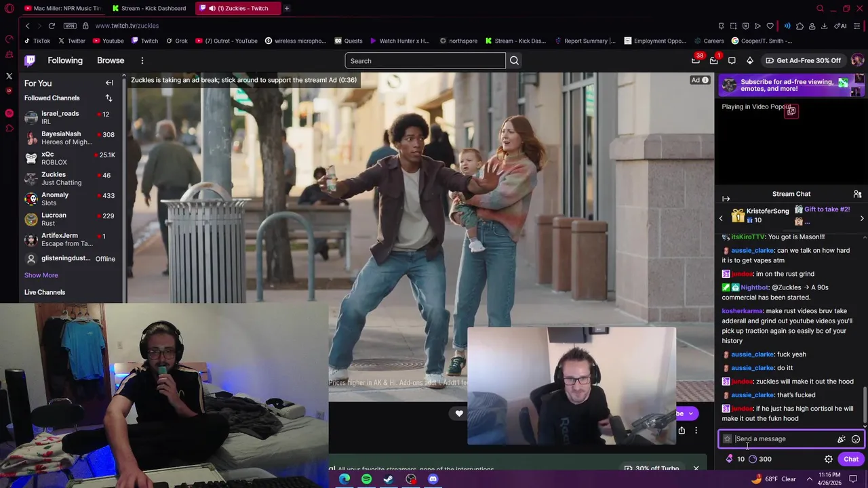The height and width of the screenshot is (488, 868).
Task: Open TikTok bookmark
Action: [37, 41]
